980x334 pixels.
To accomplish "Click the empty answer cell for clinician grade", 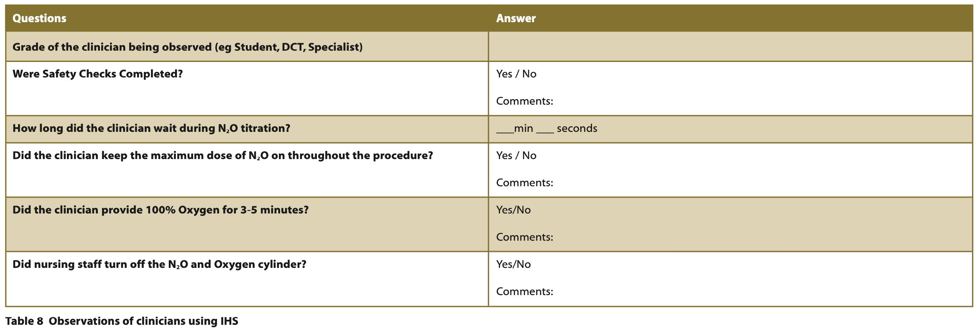I will point(730,47).
